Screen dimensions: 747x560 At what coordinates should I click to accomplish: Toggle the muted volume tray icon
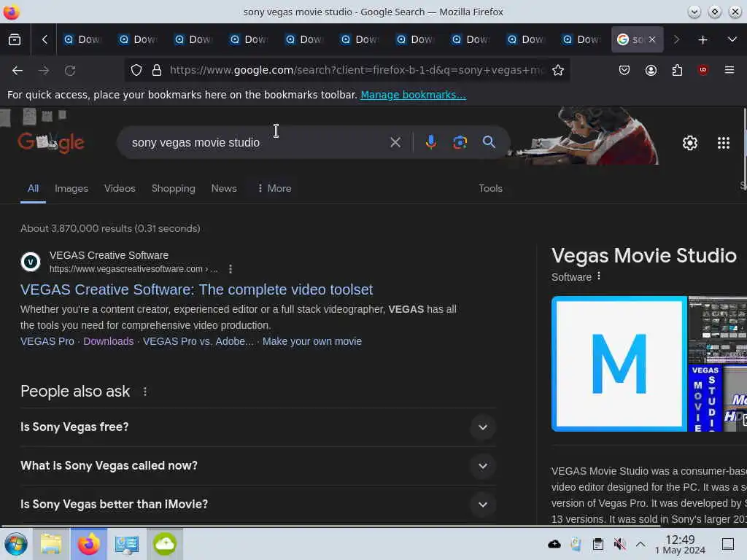pos(619,544)
